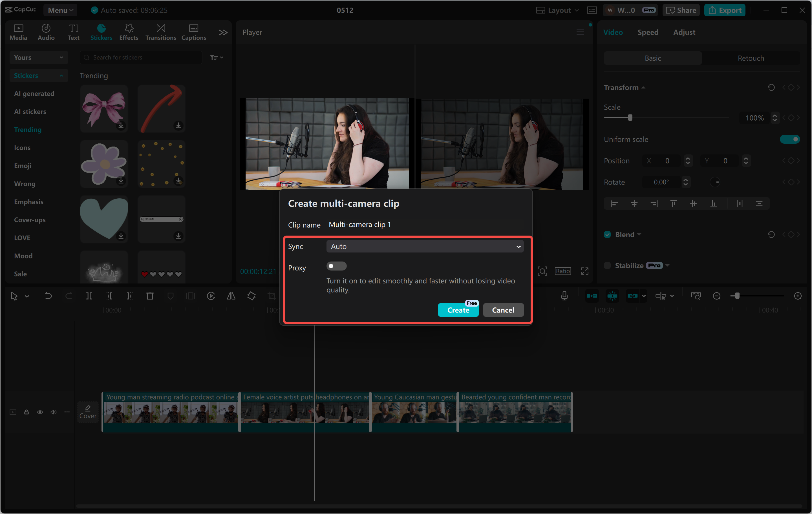Open the sticker filter dropdown
Viewport: 812px width, 514px height.
(217, 57)
